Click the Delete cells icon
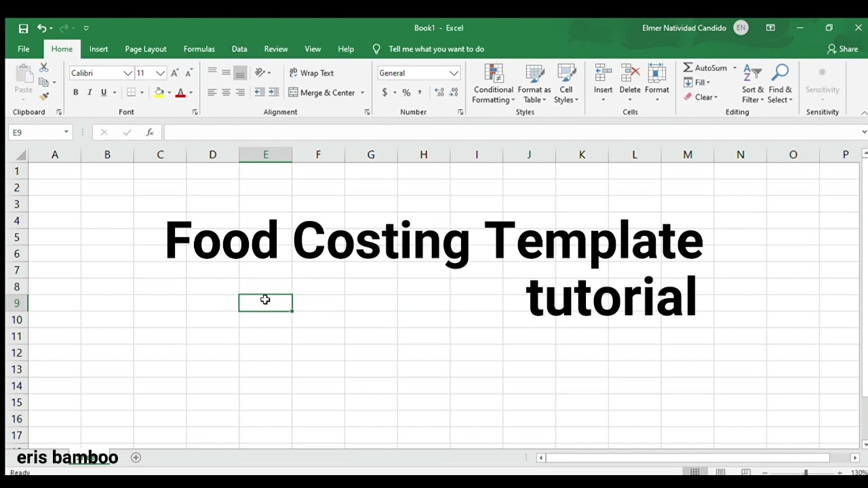The height and width of the screenshot is (488, 868). [630, 73]
